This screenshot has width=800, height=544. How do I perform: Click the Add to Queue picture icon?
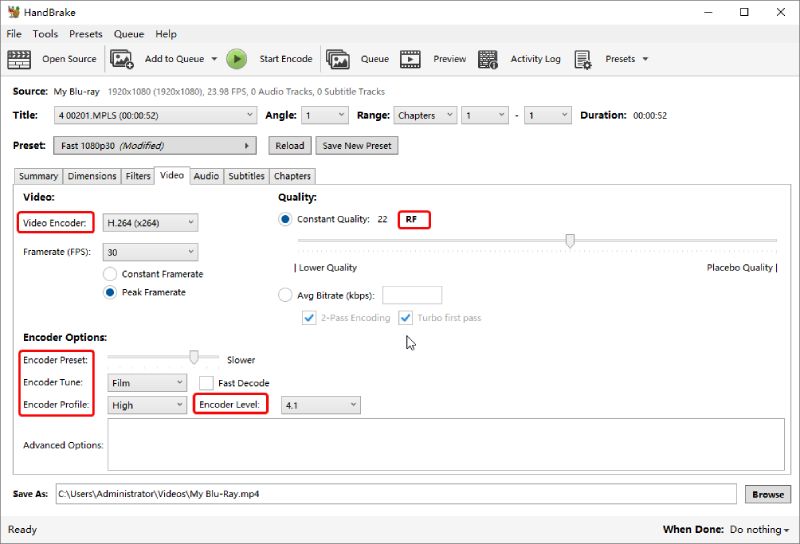pos(122,59)
